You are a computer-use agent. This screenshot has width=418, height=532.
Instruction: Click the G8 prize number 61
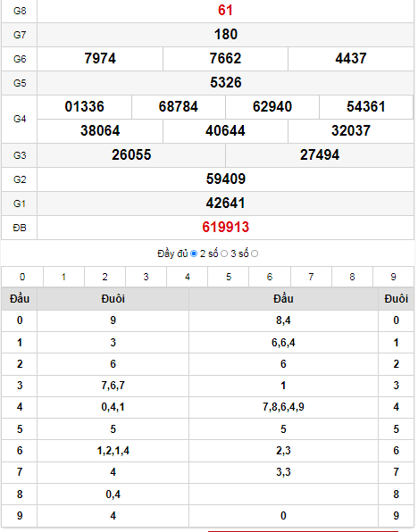[x=225, y=10]
